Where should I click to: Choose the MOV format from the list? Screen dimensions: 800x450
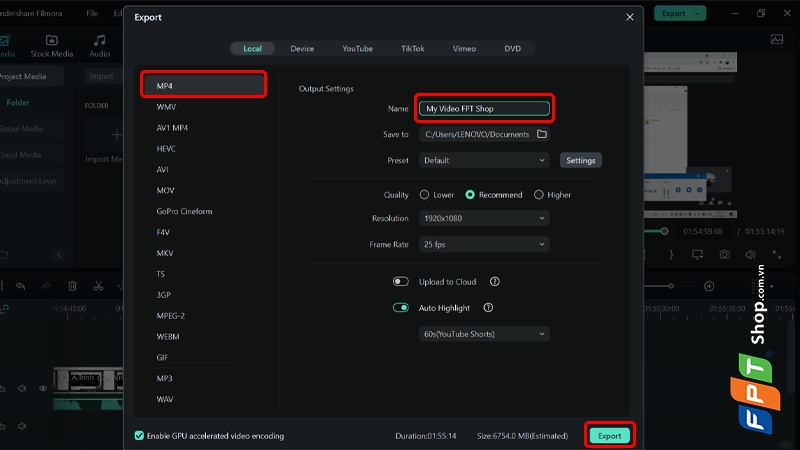tap(165, 190)
